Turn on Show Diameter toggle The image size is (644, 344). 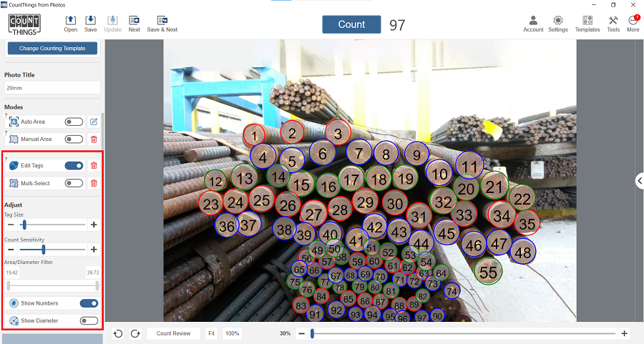coord(89,320)
